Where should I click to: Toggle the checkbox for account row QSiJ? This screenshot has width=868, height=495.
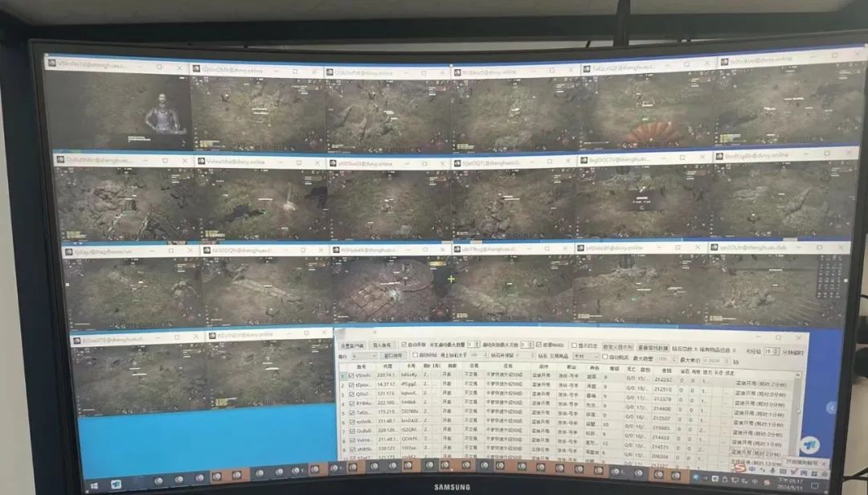click(351, 395)
